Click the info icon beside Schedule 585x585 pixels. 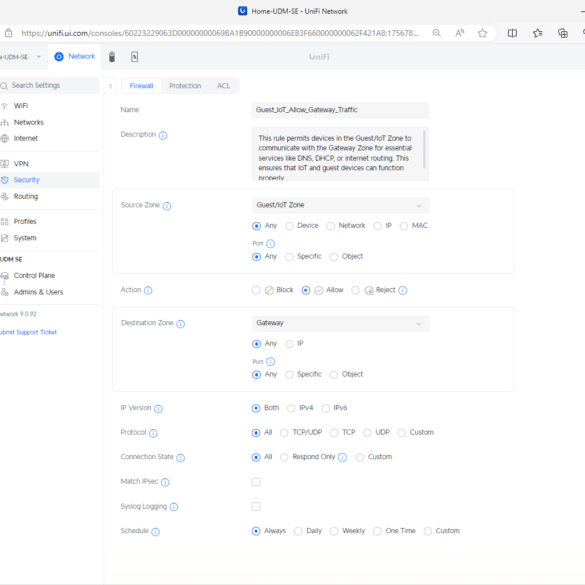coord(156,532)
